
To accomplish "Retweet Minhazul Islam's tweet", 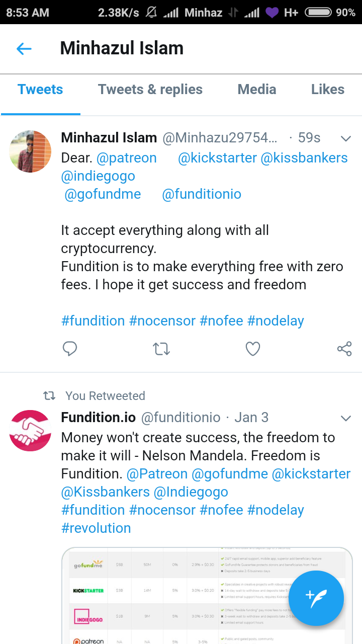I will tap(161, 349).
